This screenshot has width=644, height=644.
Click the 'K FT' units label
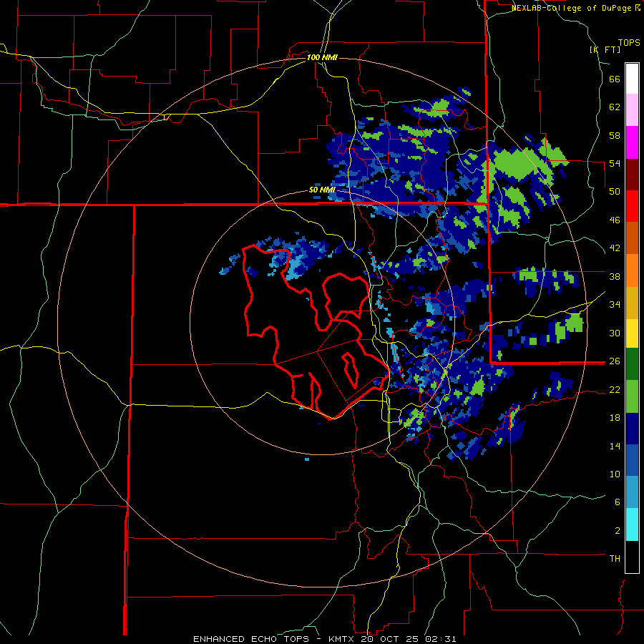pyautogui.click(x=605, y=49)
